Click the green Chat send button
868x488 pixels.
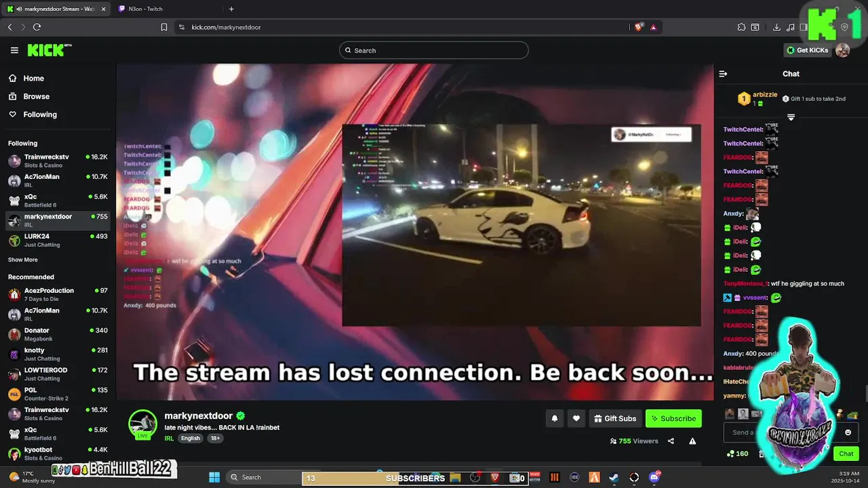tap(846, 453)
